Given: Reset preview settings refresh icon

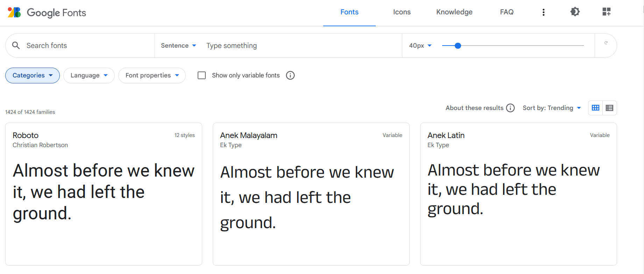Looking at the screenshot, I should point(606,43).
